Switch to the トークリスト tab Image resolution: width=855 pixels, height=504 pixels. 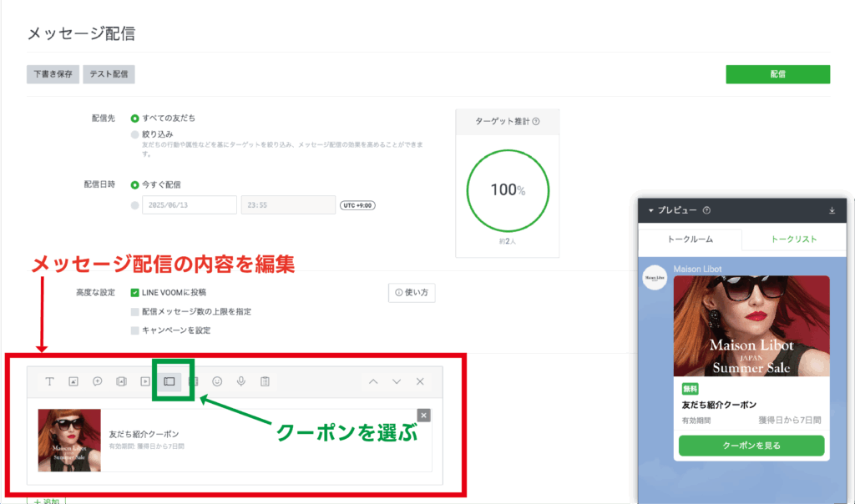[793, 239]
